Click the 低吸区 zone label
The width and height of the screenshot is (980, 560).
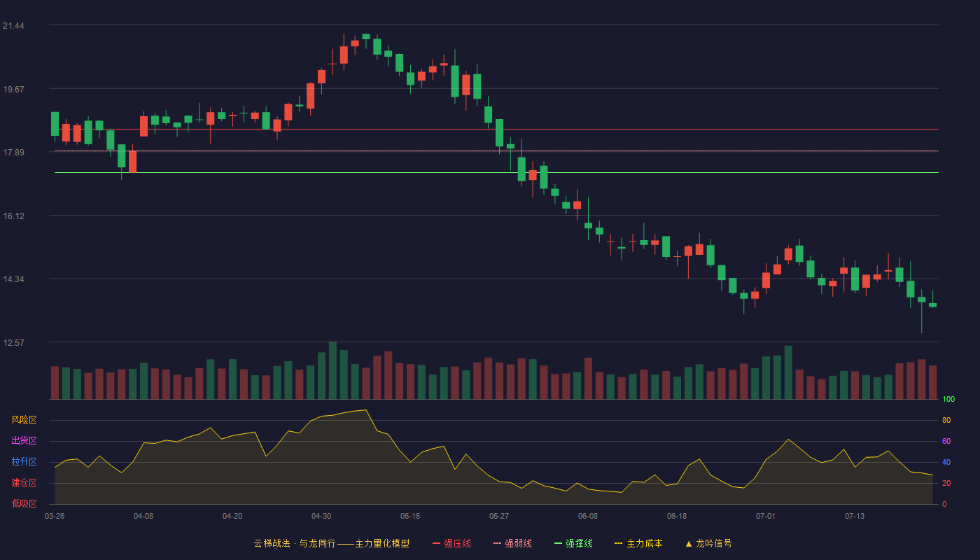[24, 504]
